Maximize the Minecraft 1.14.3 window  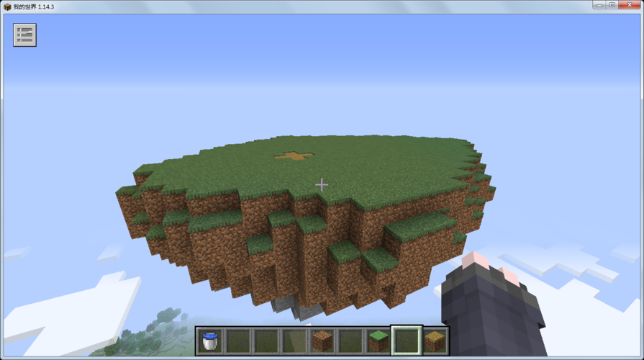612,5
